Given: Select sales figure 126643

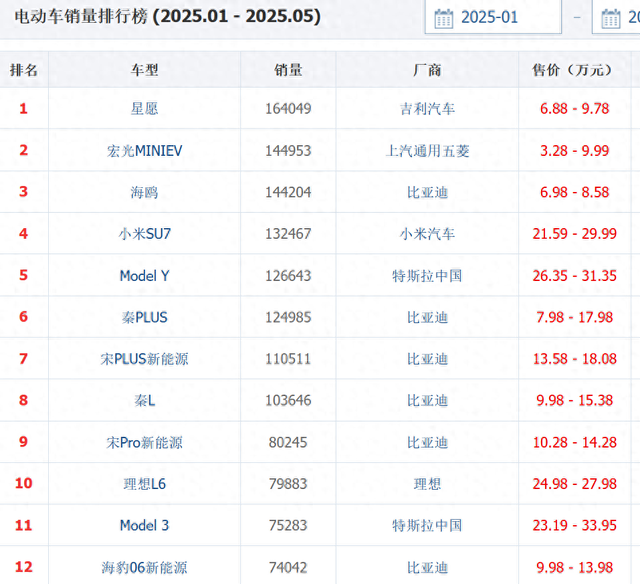Looking at the screenshot, I should click(288, 276).
